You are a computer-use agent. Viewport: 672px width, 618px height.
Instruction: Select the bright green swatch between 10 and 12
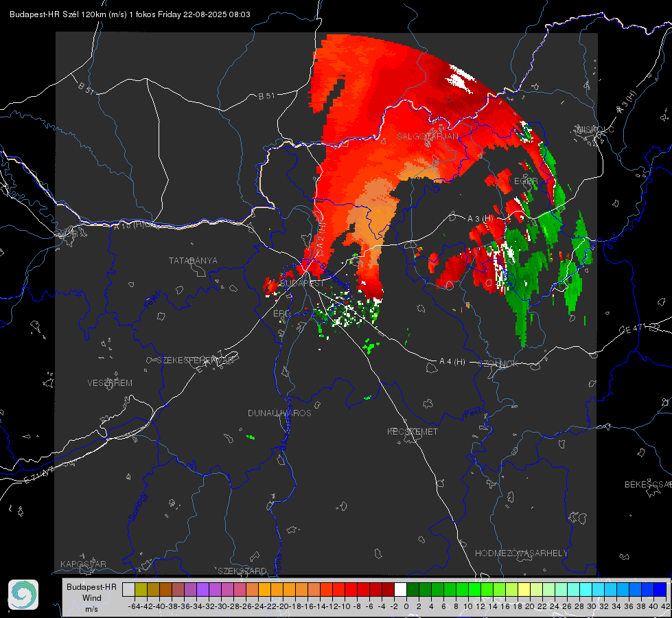click(474, 589)
